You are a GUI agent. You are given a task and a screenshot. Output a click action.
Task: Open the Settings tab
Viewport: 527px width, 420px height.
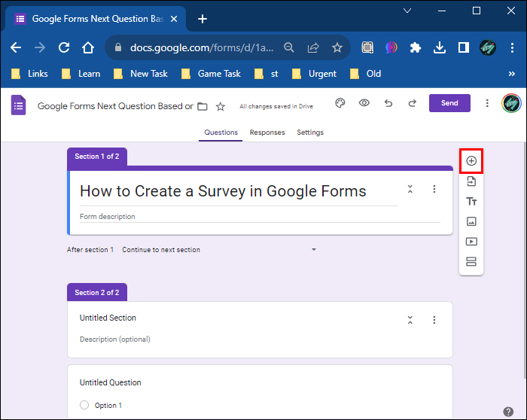[x=310, y=132]
